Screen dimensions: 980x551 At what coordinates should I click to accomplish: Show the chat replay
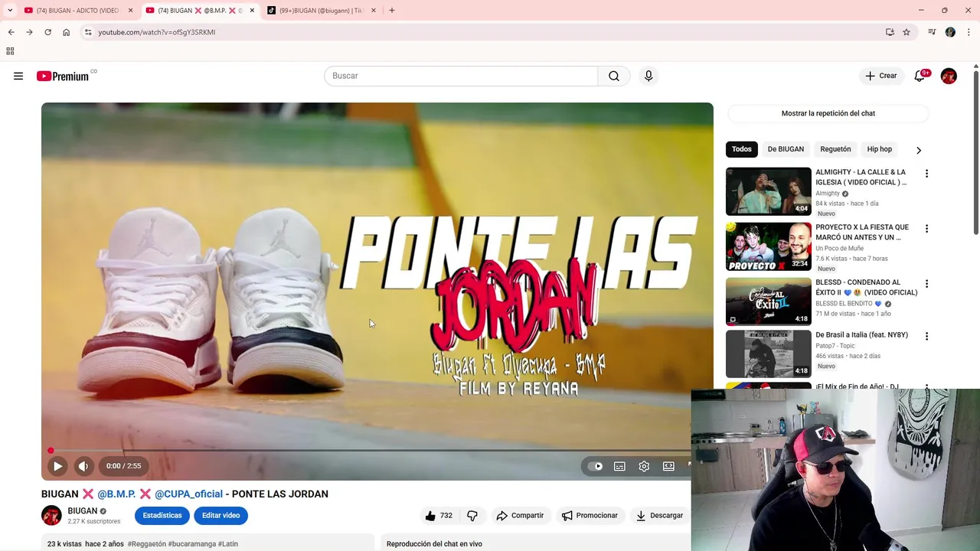(x=828, y=113)
